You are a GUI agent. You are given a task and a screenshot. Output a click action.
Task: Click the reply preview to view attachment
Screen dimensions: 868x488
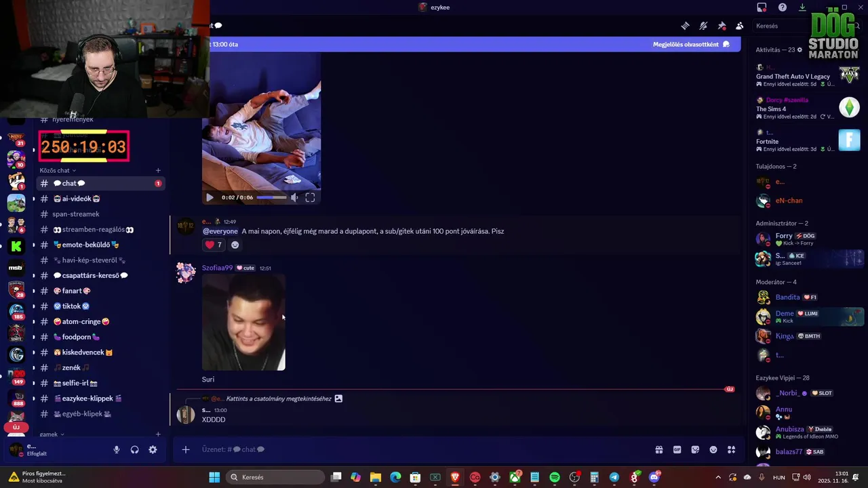(279, 399)
